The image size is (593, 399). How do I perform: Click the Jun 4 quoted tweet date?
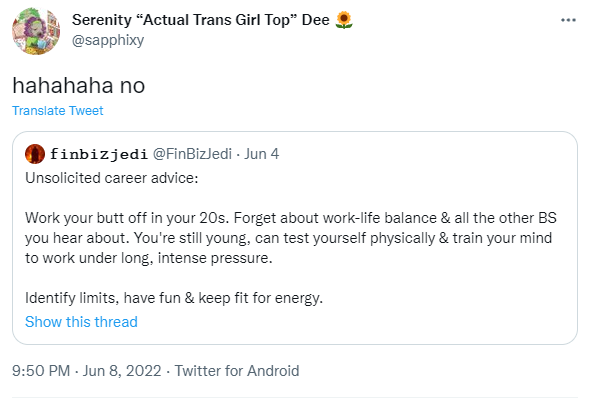point(261,154)
